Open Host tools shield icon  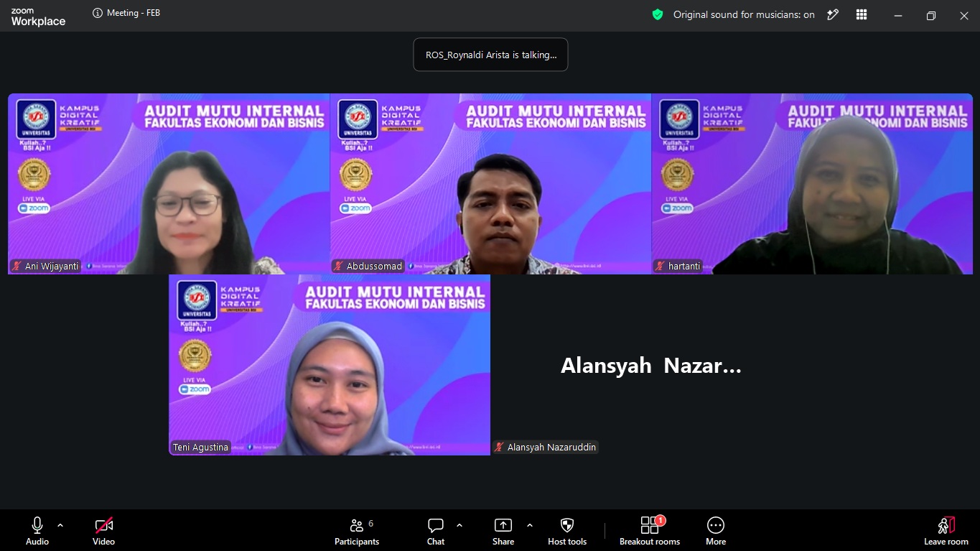[567, 525]
